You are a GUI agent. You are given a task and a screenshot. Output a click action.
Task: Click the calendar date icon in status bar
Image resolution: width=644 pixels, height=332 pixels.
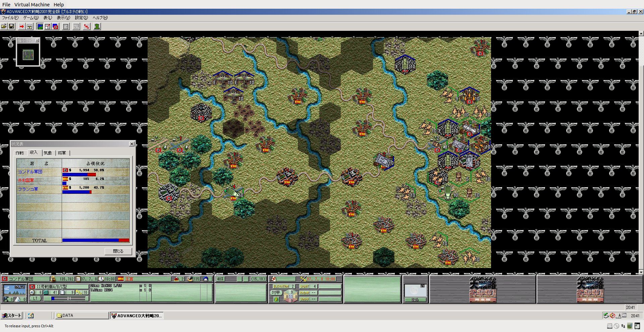pos(78,279)
